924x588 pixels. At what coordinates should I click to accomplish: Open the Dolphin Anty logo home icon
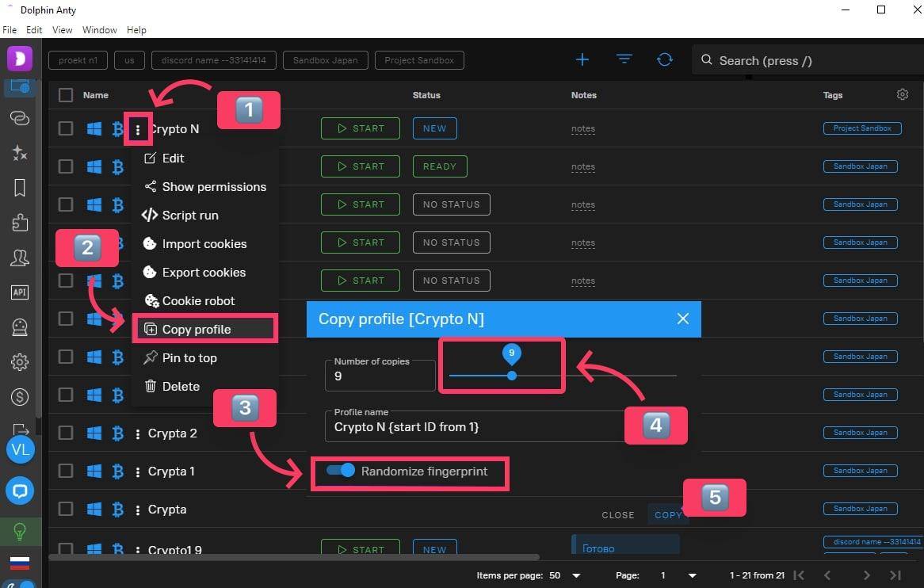(20, 59)
